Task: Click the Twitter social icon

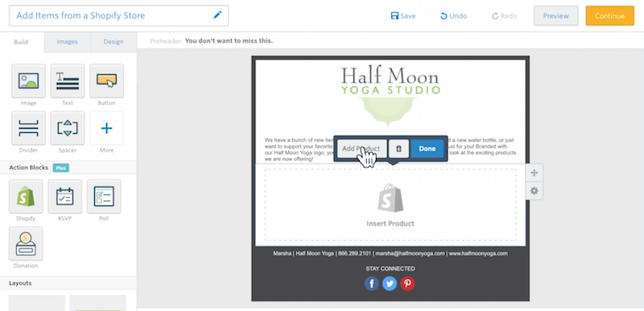Action: point(390,284)
